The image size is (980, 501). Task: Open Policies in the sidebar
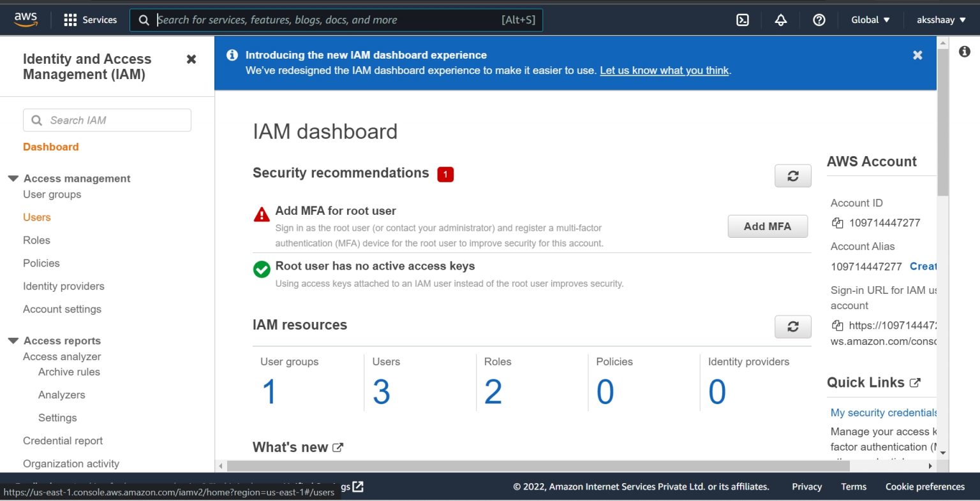[41, 263]
